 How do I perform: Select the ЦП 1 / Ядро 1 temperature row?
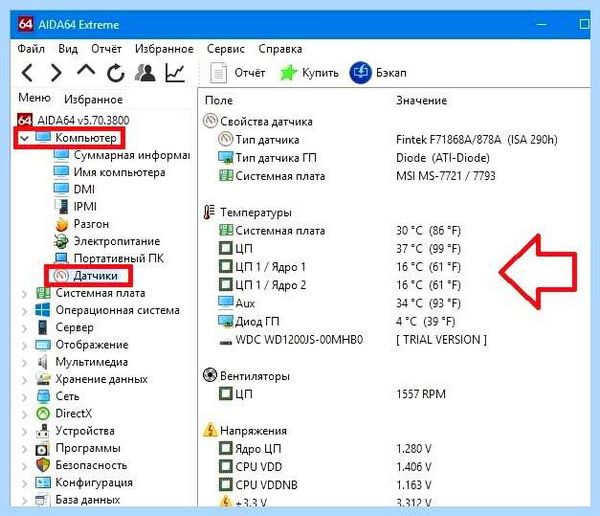pos(394,267)
